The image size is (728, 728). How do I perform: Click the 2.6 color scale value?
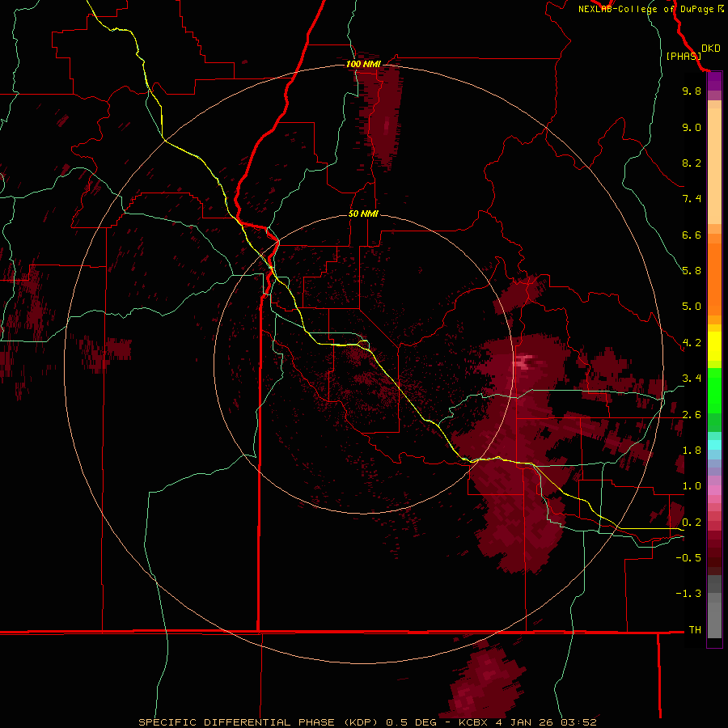click(692, 415)
